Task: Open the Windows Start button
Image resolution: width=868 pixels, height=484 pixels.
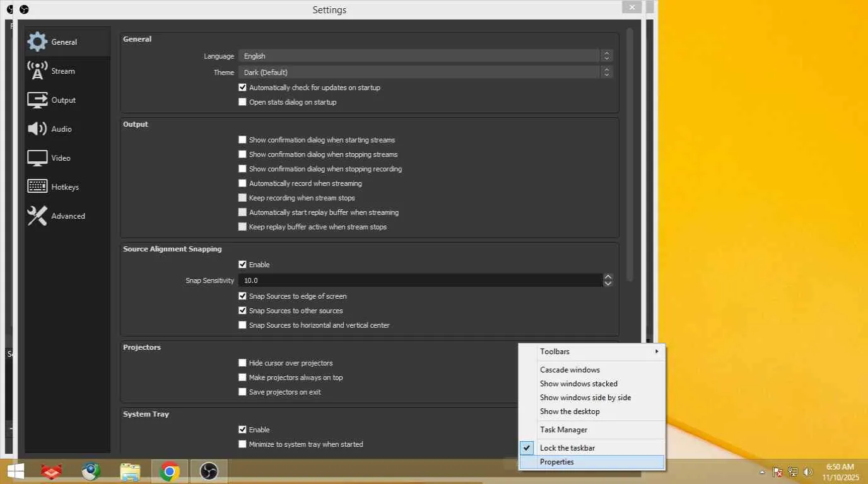Action: click(x=16, y=471)
